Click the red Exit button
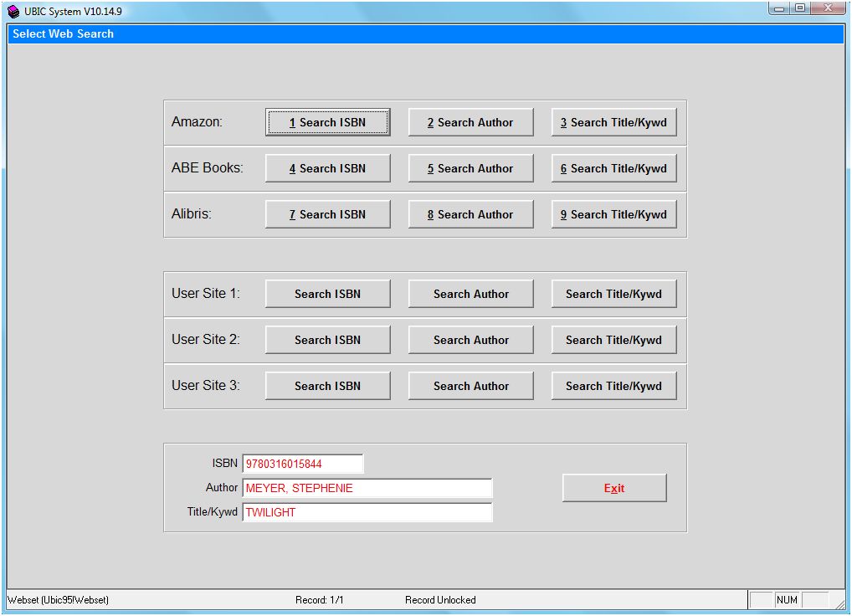Screen dimensions: 852x616 point(614,488)
